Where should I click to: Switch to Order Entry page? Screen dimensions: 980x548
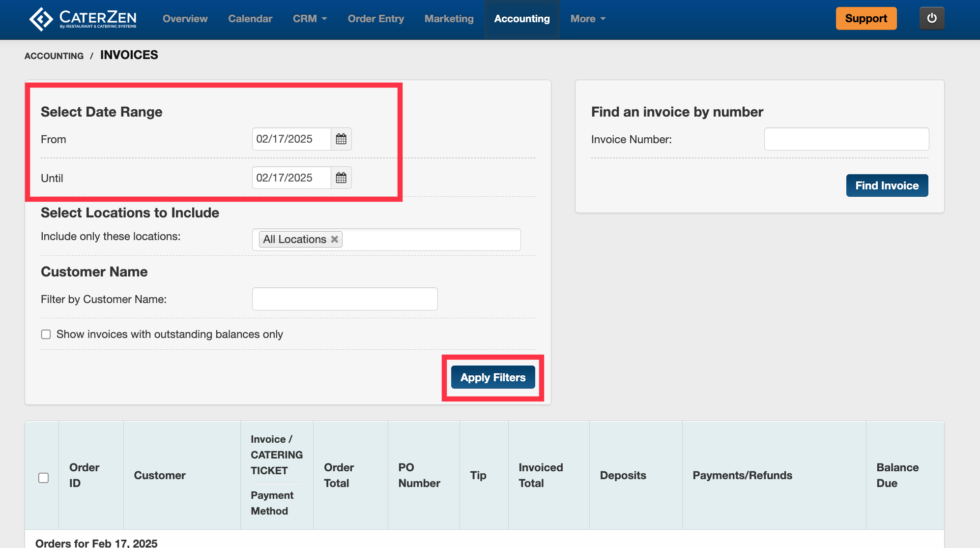pyautogui.click(x=375, y=19)
